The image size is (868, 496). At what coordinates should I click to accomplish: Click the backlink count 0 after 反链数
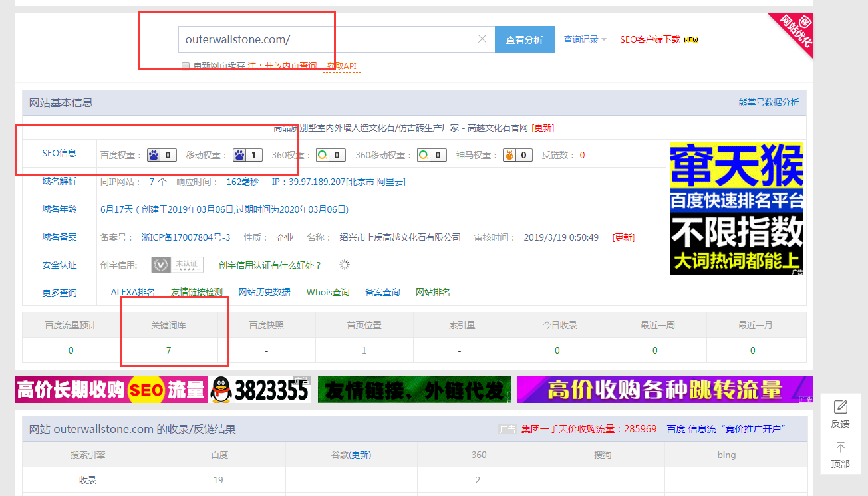tap(582, 155)
